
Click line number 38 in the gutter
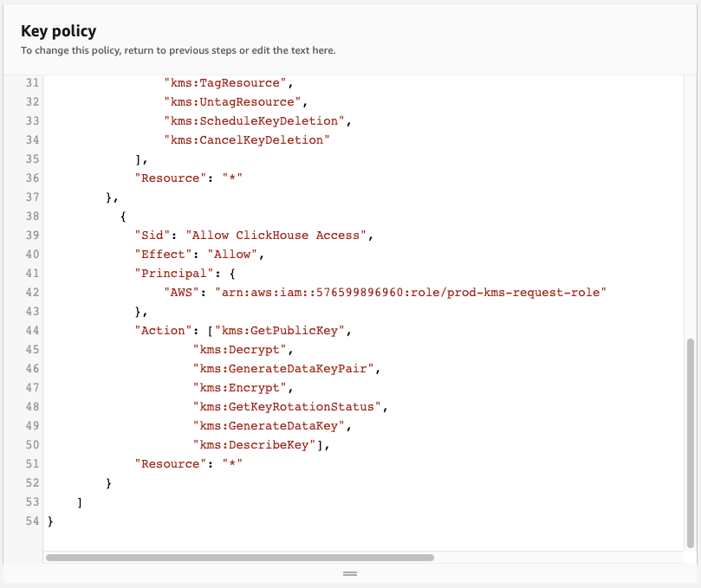point(33,216)
